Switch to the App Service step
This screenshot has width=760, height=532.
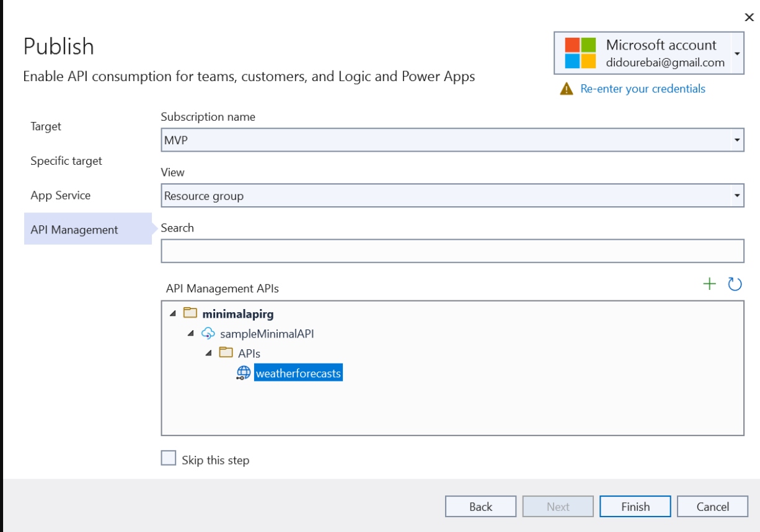[x=60, y=195]
